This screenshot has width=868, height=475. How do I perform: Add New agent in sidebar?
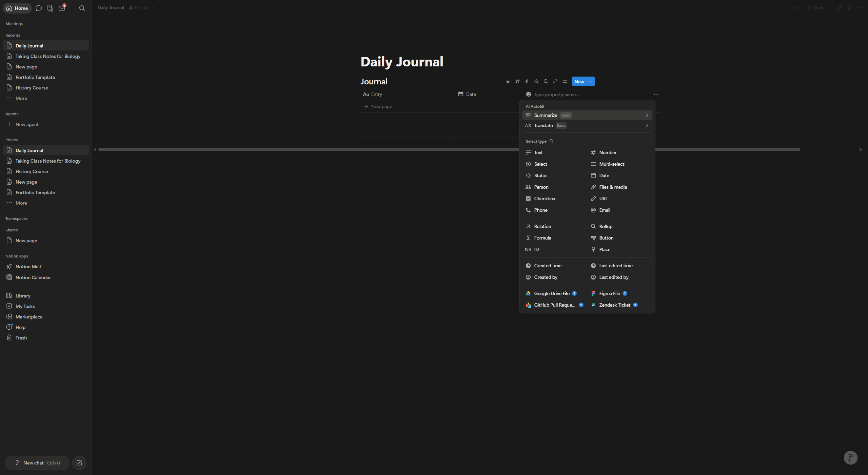coord(45,124)
